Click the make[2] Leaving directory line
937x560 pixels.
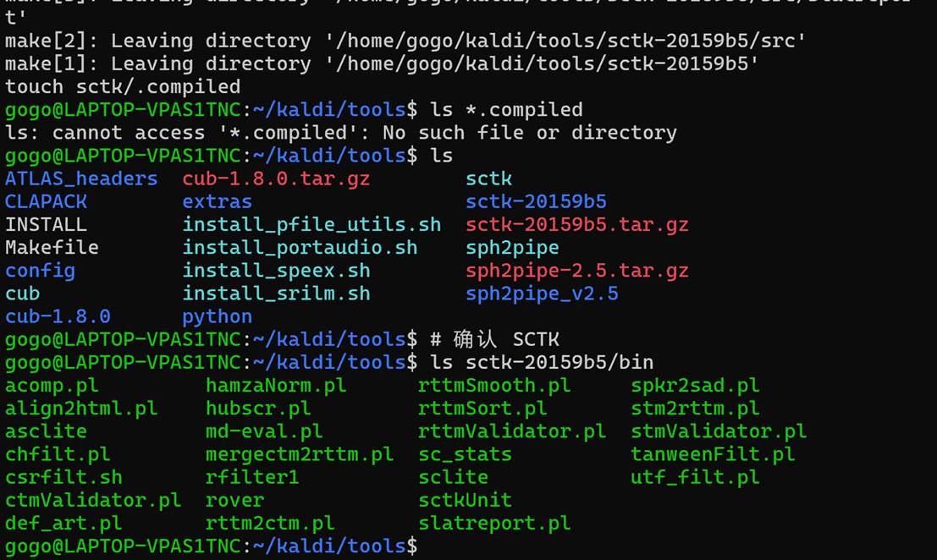(x=405, y=41)
